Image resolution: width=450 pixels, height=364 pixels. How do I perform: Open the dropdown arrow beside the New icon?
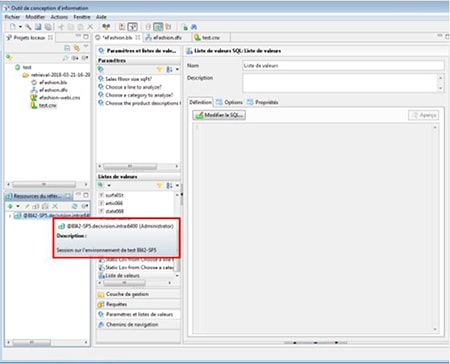point(20,27)
